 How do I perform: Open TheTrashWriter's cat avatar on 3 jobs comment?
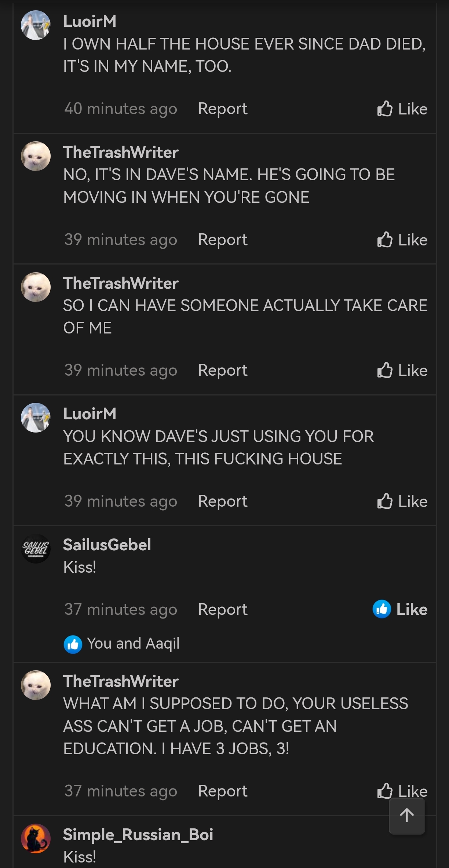pos(36,685)
